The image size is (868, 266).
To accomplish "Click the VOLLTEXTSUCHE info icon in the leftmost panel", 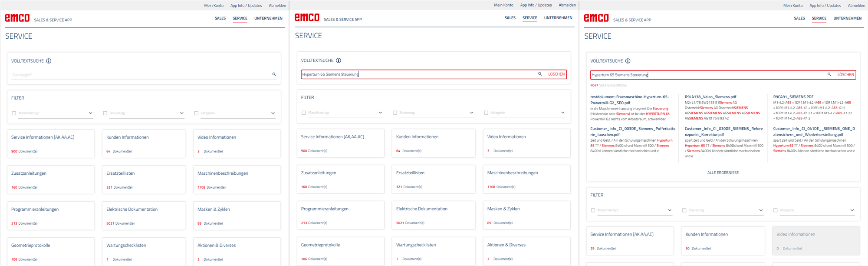I will [x=49, y=61].
